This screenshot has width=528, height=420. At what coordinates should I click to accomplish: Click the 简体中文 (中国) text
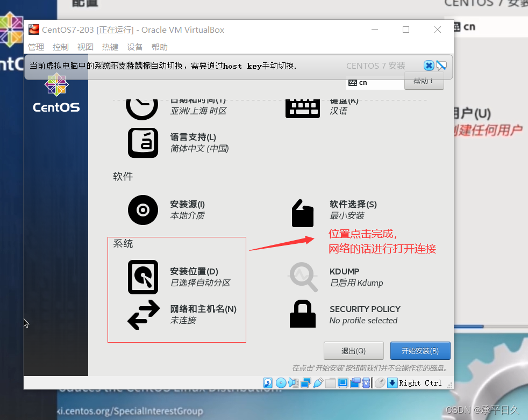pyautogui.click(x=199, y=149)
